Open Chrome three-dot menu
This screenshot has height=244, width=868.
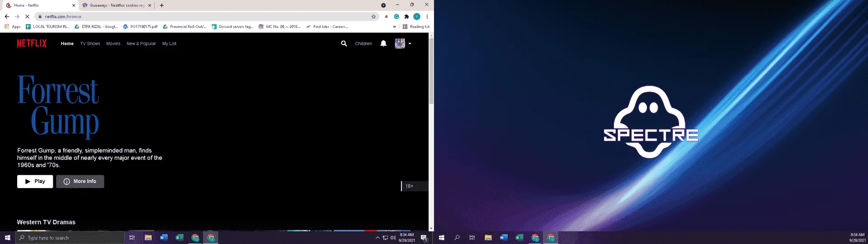[x=427, y=17]
